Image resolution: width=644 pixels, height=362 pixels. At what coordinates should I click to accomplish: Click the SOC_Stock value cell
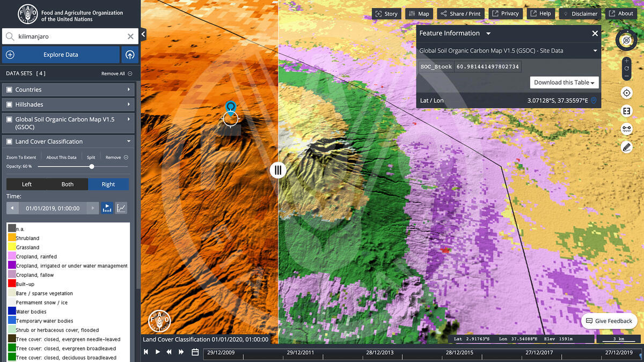[x=488, y=67]
